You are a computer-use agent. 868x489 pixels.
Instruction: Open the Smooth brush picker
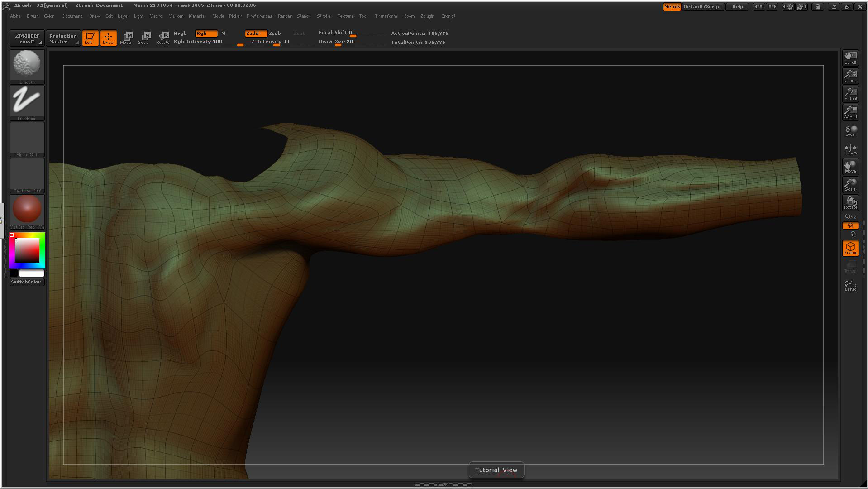27,67
